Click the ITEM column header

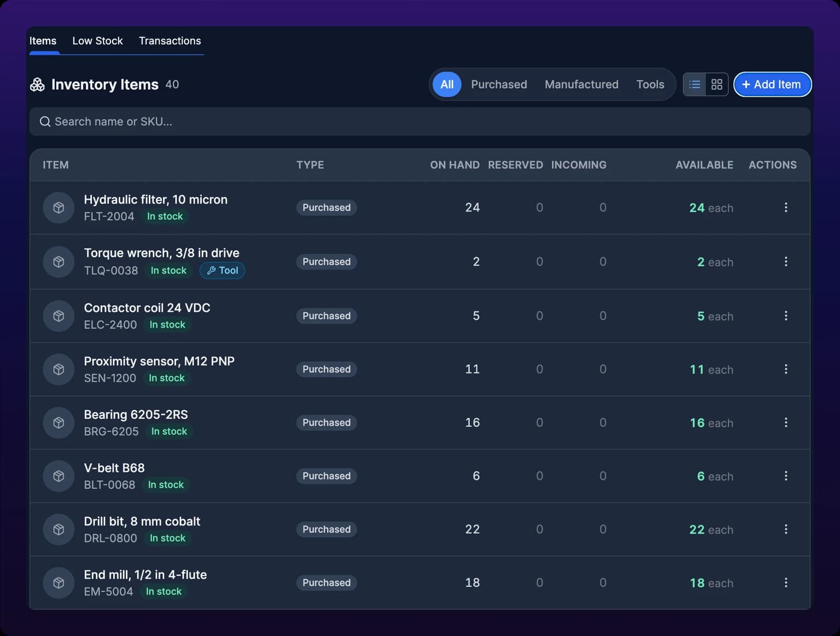tap(56, 165)
